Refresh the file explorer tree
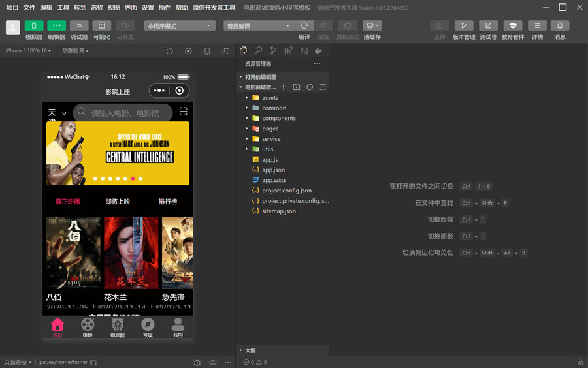 [310, 87]
